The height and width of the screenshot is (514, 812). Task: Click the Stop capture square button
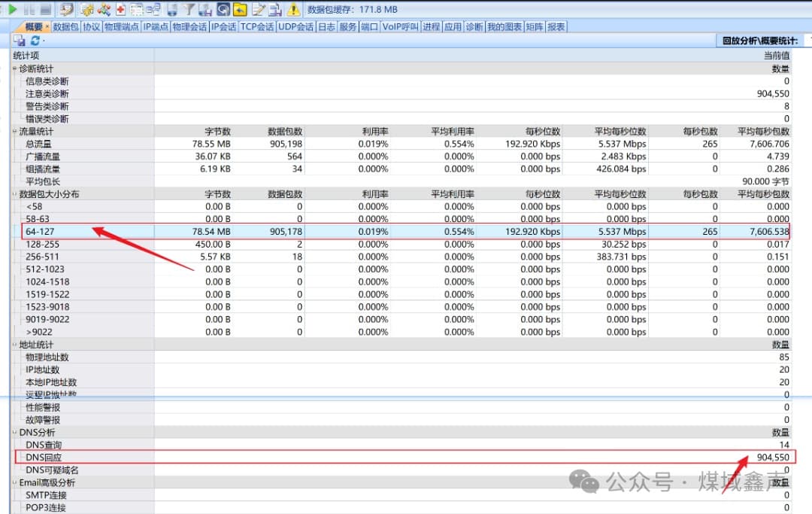coord(45,9)
